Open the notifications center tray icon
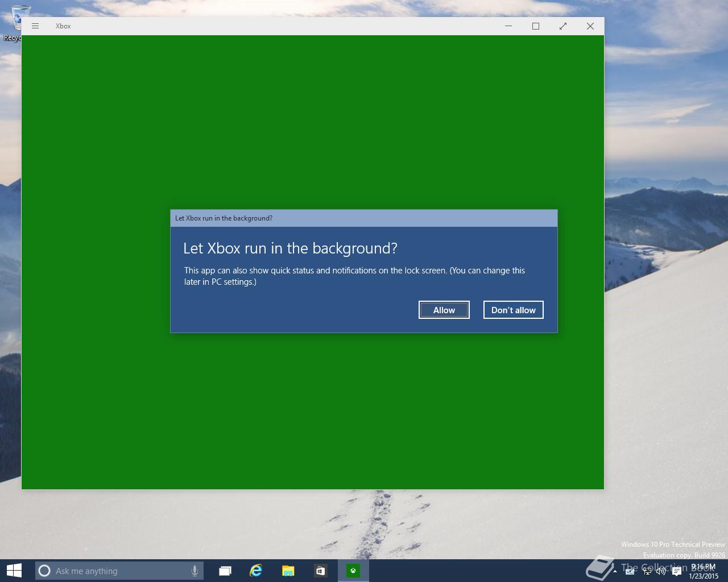 pos(676,571)
